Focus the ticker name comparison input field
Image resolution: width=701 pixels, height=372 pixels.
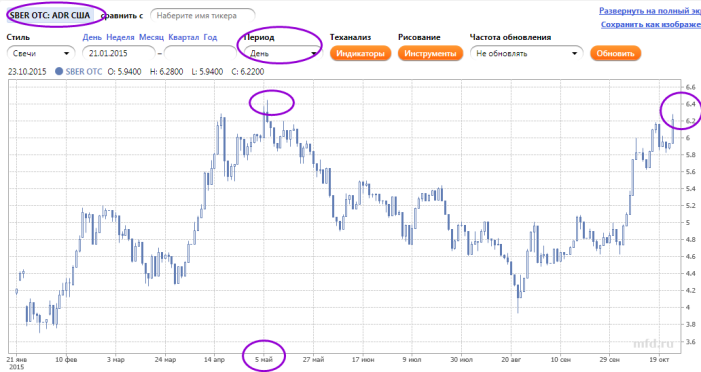(203, 16)
